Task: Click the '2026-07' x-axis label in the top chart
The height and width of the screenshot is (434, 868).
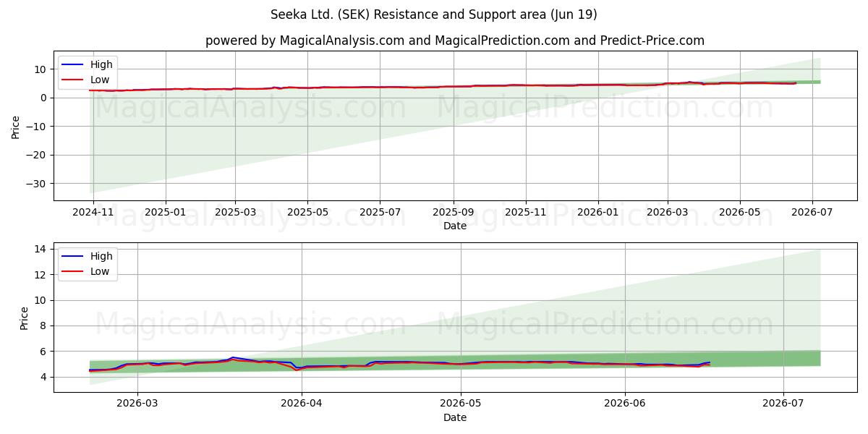Action: [812, 213]
